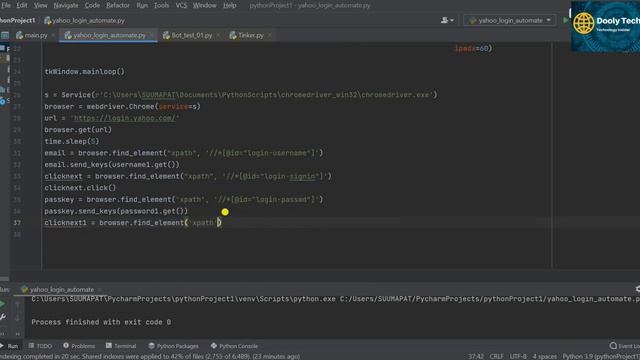
Task: Click the down arrow in Run panel
Action: click(17, 318)
